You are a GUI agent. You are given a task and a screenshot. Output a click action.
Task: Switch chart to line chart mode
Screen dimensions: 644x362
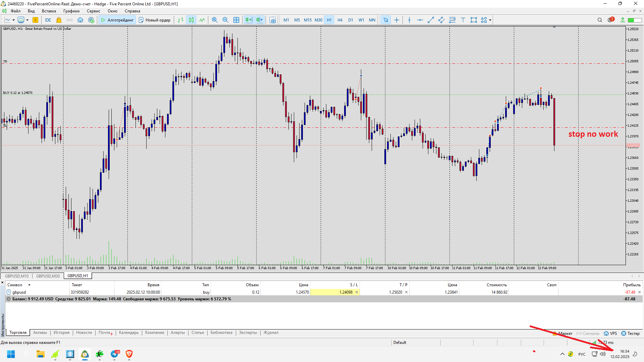click(202, 20)
